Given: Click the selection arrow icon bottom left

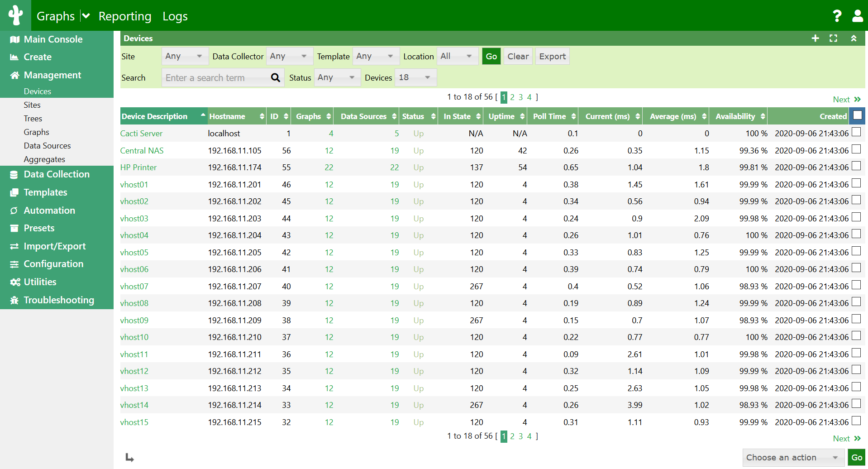Looking at the screenshot, I should 129,458.
